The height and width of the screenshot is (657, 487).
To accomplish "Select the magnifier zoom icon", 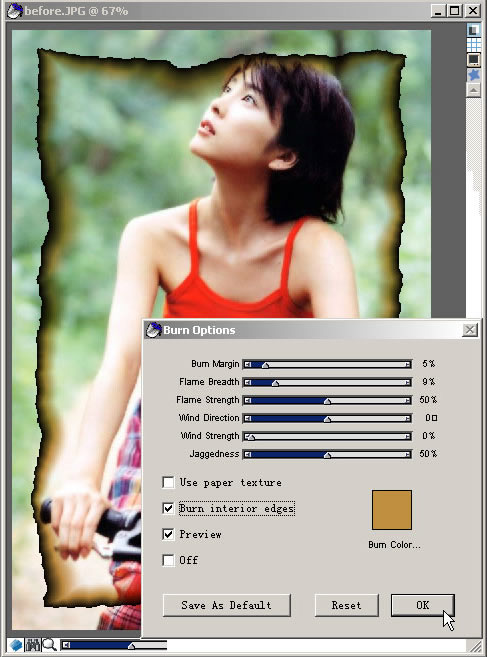I will coord(49,644).
